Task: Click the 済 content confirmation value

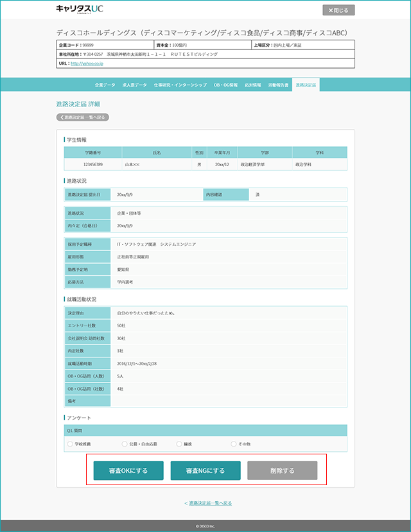Action: (258, 194)
